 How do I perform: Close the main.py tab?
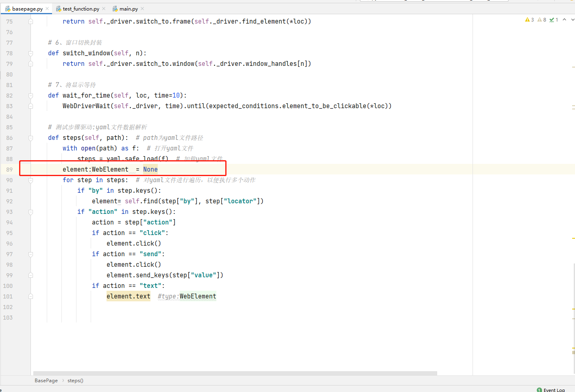(142, 9)
